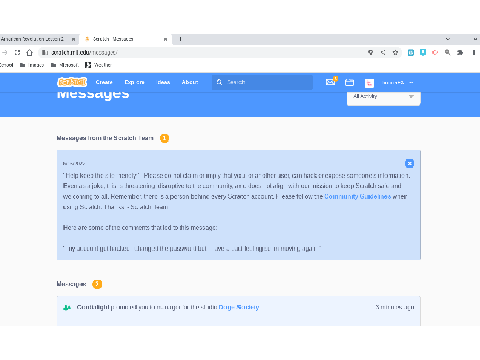The image size is (480, 360).
Task: Open the Ideas menu item
Action: coord(164,82)
